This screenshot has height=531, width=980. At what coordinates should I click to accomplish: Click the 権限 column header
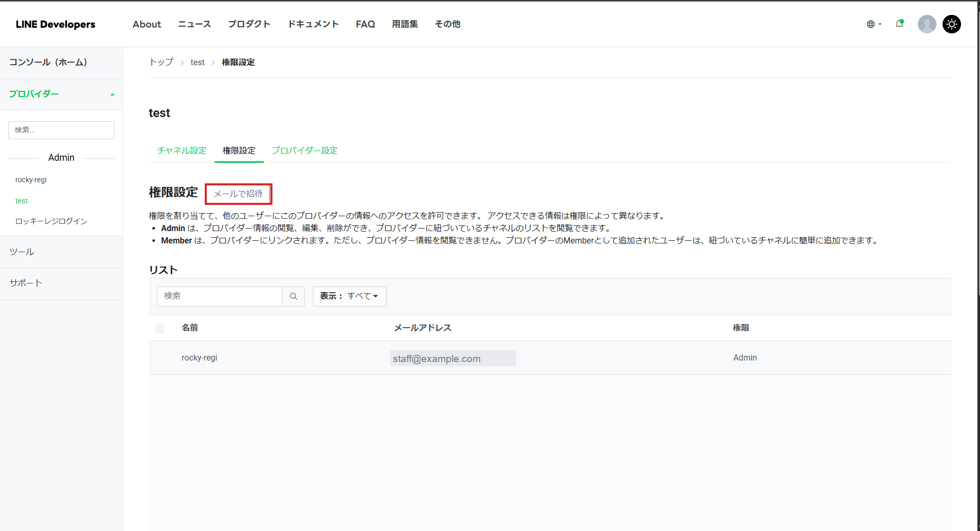pyautogui.click(x=741, y=328)
